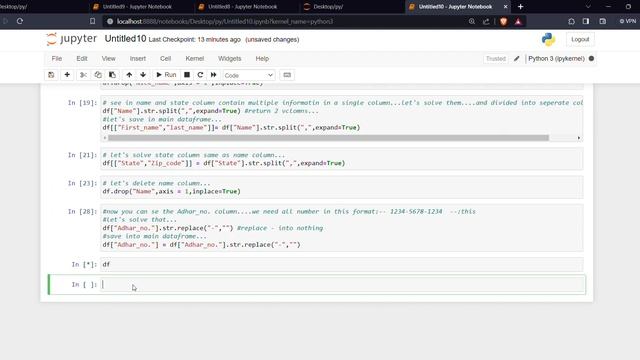Open the Help menu
640x360 pixels.
click(x=262, y=59)
